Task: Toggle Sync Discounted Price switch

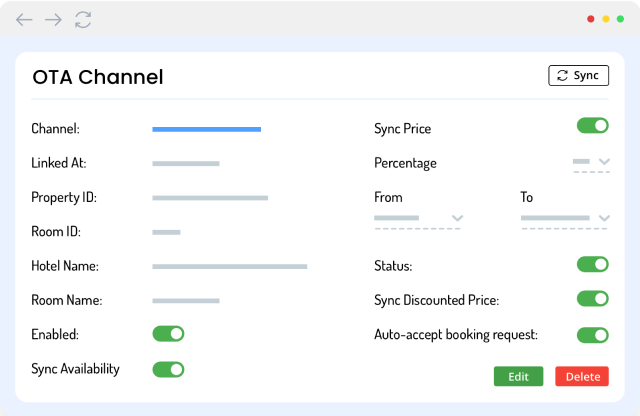Action: tap(592, 299)
